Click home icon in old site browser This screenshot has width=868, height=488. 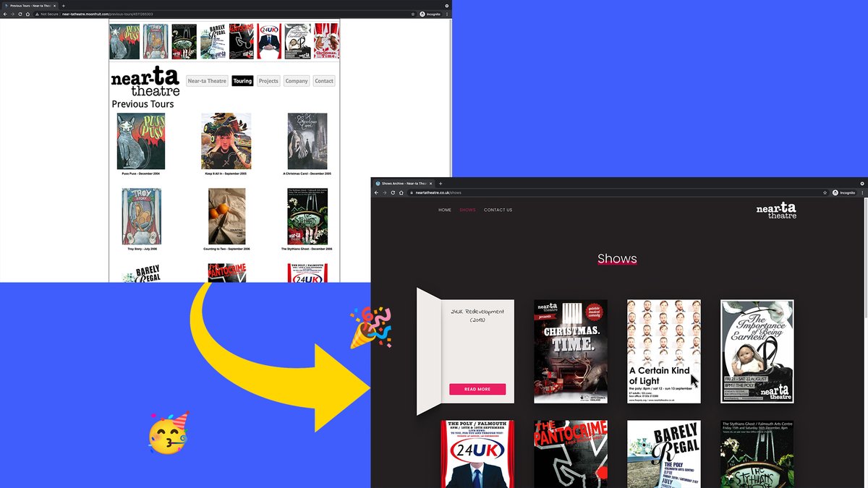[27, 14]
